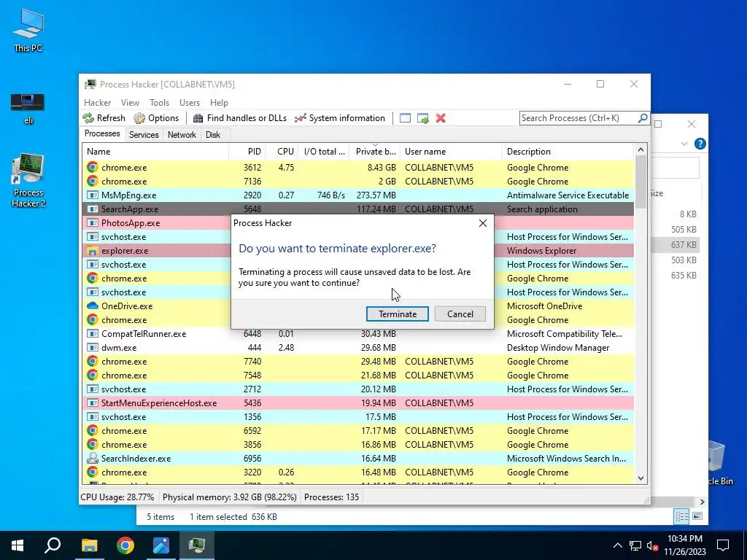Click the PhotosApp.exe process icon
The width and height of the screenshot is (747, 560).
[x=93, y=223]
